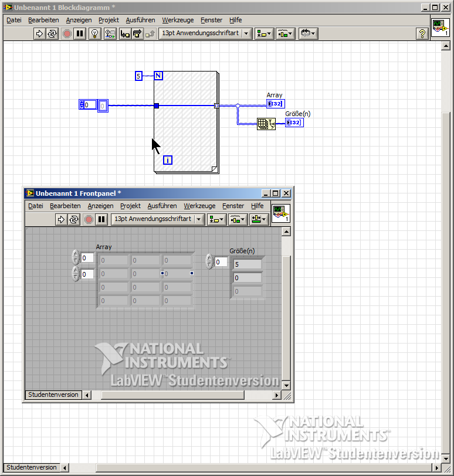Click input tunnel on loop left border
This screenshot has height=476, width=454.
pos(157,106)
